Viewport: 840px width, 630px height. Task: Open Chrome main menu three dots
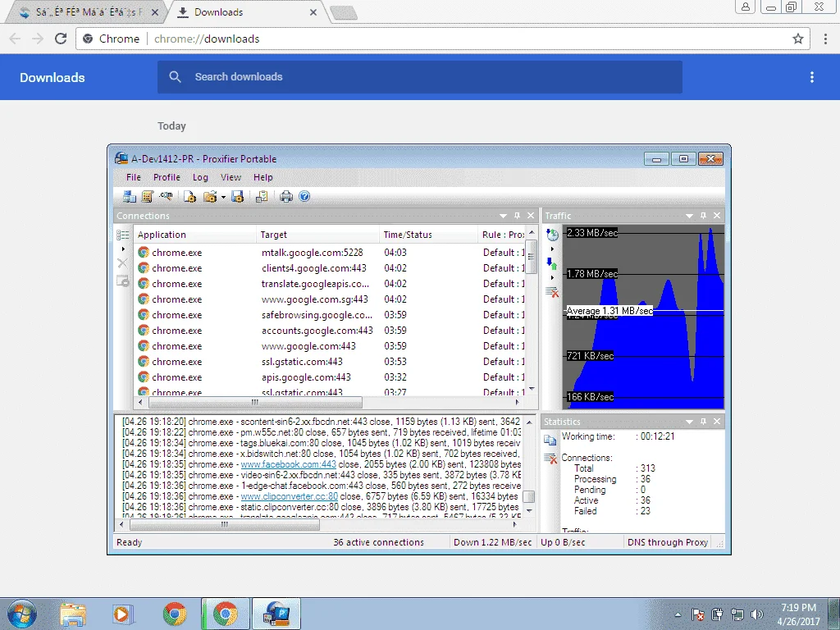tap(825, 39)
